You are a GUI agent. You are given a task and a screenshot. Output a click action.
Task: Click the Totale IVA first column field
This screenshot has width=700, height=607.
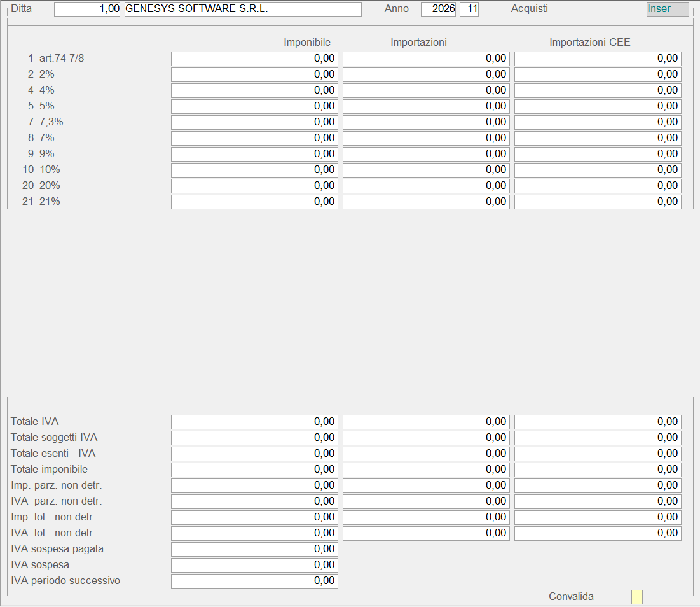click(x=254, y=422)
